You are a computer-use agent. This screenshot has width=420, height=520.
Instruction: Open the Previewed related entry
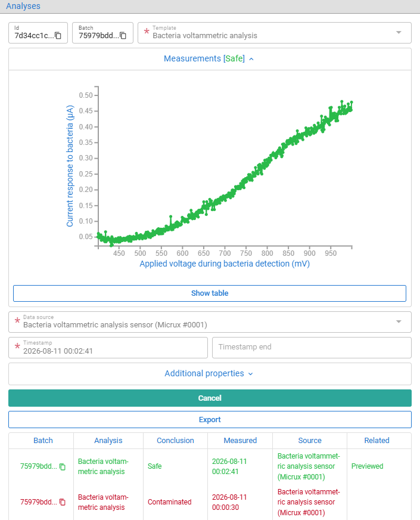point(367,466)
